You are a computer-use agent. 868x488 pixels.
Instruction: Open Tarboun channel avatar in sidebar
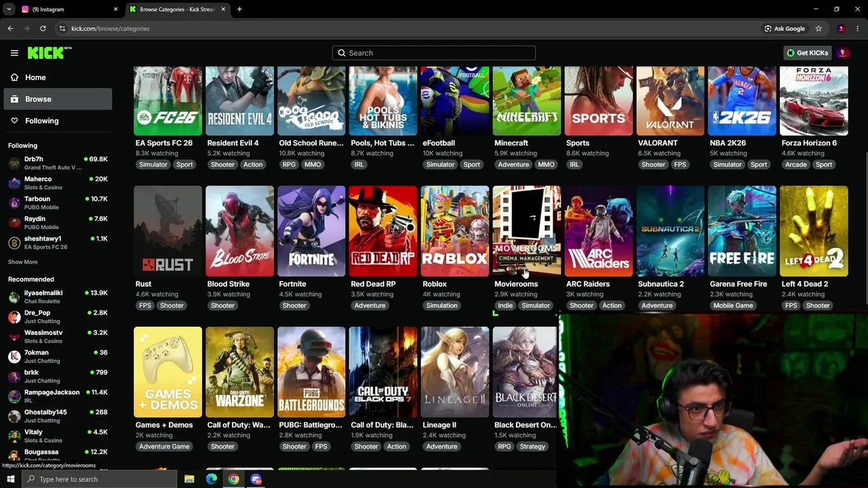click(14, 203)
